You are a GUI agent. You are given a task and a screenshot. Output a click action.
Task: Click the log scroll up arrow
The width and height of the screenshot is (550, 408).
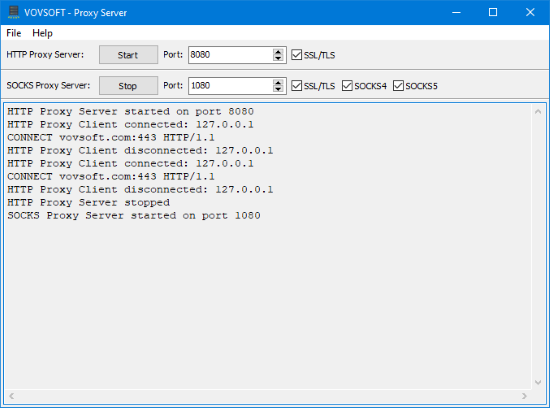pyautogui.click(x=538, y=112)
